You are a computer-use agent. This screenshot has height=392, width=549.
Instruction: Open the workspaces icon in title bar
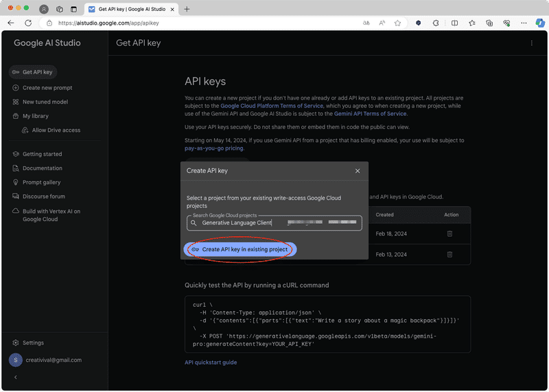click(x=60, y=10)
